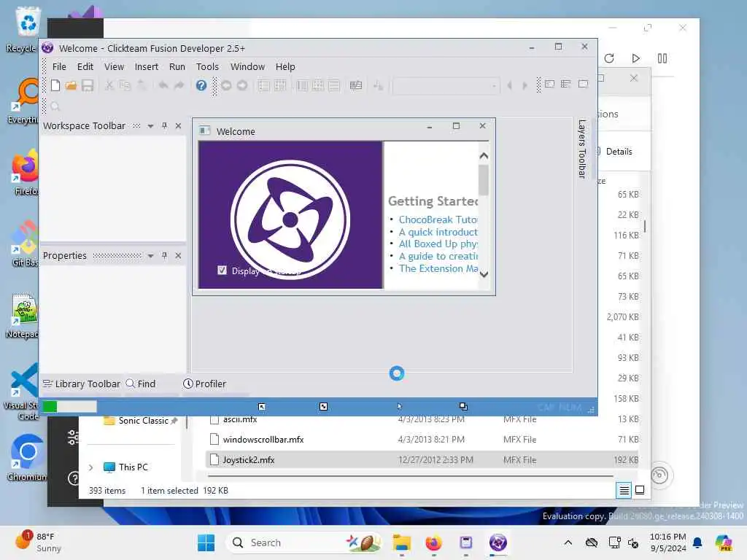The image size is (747, 560).
Task: Expand This PC in Explorer tree
Action: coord(91,467)
